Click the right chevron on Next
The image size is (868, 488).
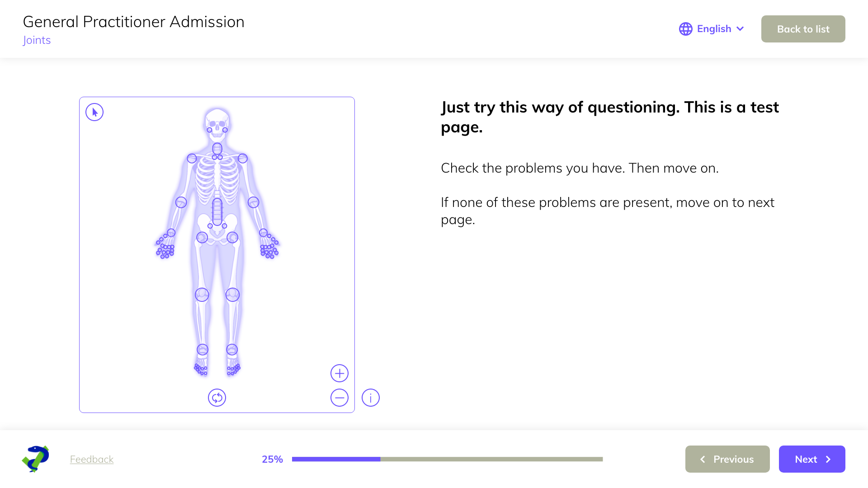[828, 459]
